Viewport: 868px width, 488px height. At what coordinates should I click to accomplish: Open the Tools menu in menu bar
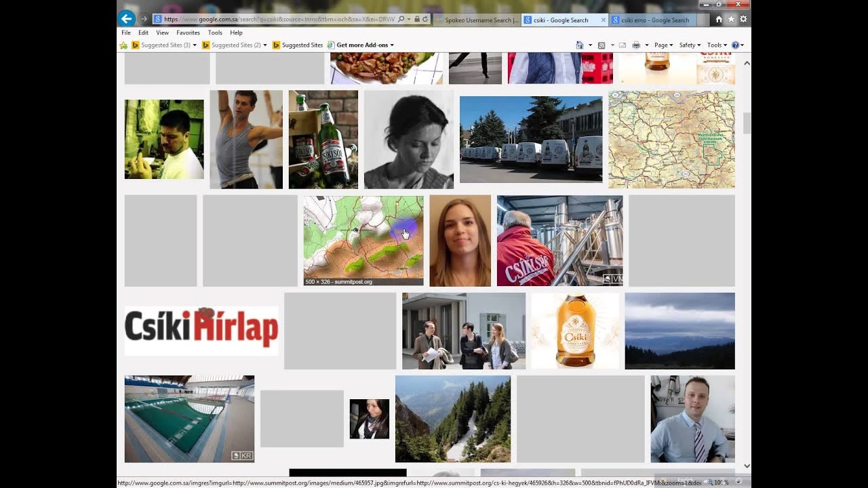[x=215, y=33]
